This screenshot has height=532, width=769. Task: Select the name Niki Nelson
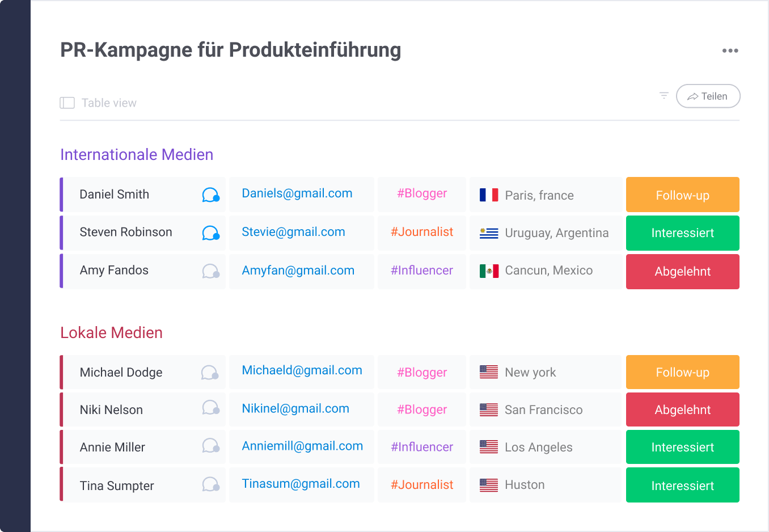click(x=111, y=410)
